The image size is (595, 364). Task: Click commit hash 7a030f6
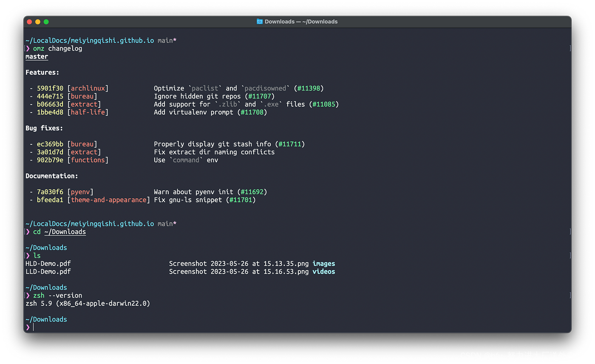tap(50, 192)
